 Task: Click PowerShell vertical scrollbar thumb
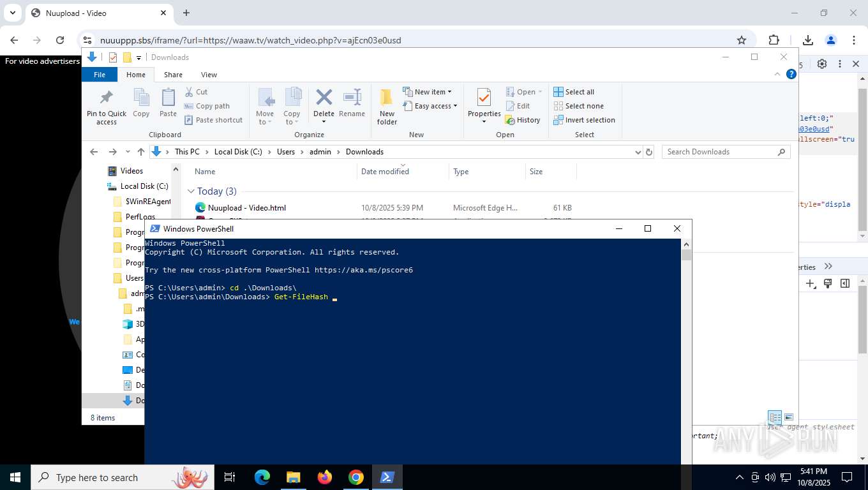[686, 255]
